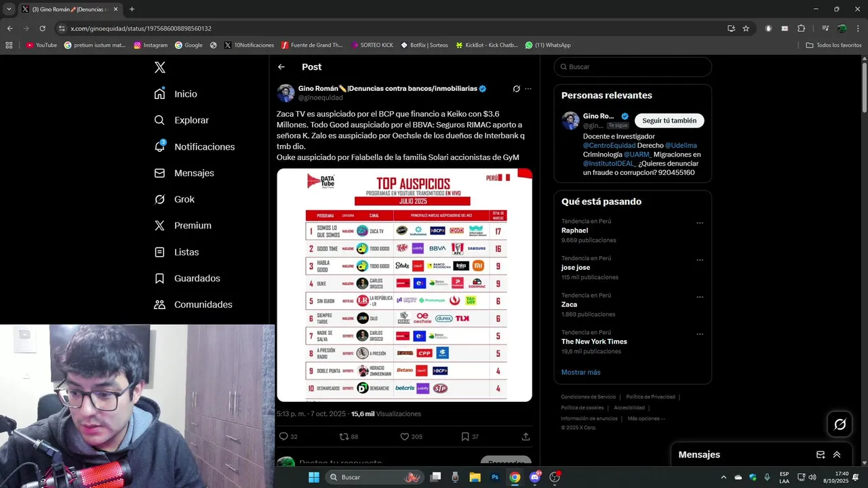Open Notificaciones in the sidebar
The height and width of the screenshot is (488, 868).
coord(195,146)
